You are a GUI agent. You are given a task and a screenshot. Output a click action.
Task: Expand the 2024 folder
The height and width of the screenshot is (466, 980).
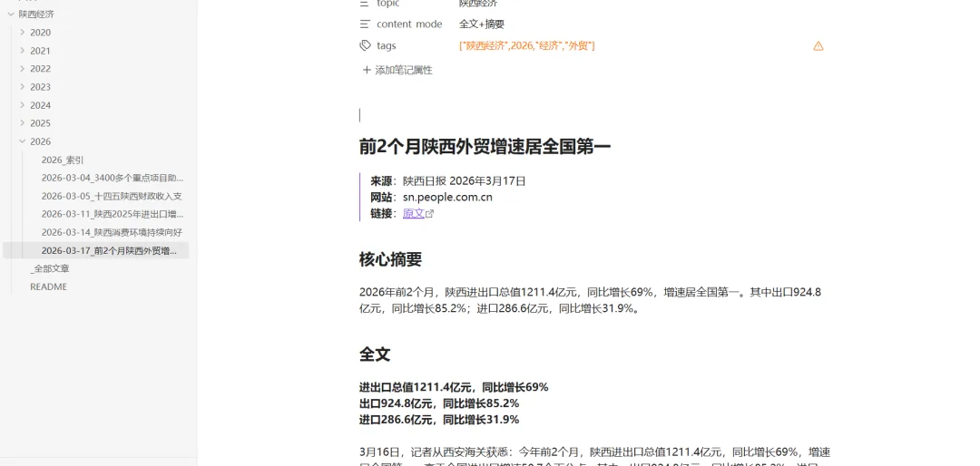pos(23,105)
